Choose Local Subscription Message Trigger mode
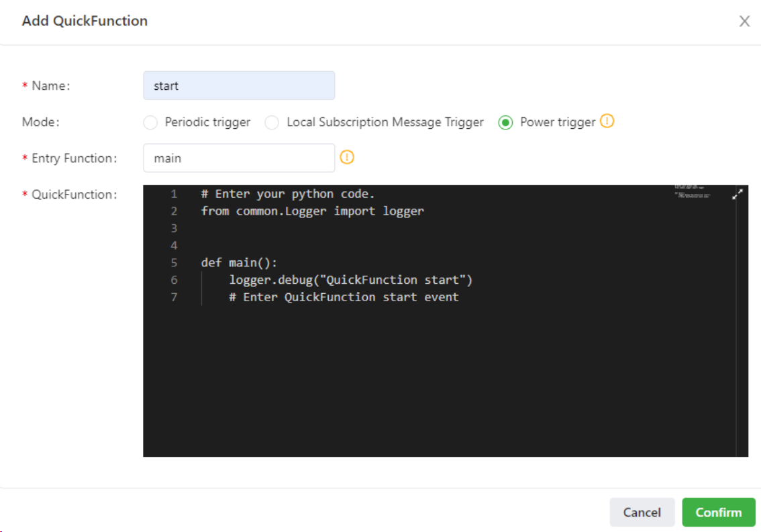761x532 pixels. pyautogui.click(x=272, y=122)
